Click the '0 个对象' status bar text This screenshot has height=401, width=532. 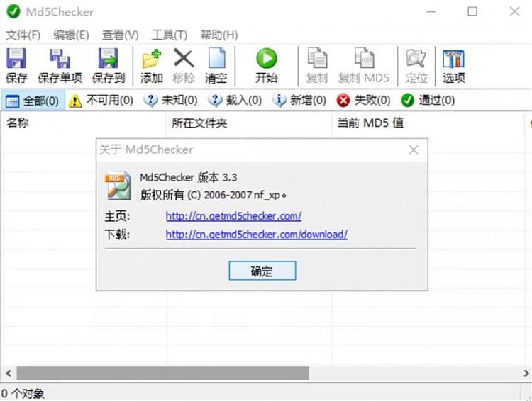(23, 393)
